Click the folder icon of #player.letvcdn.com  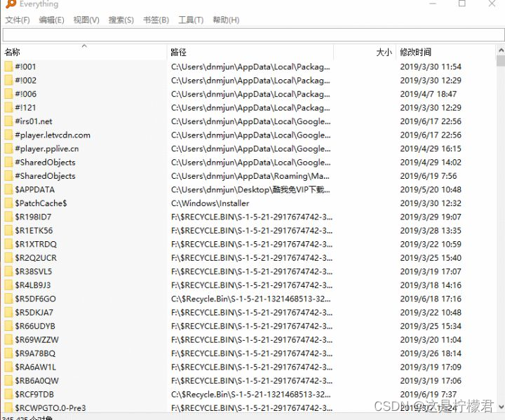(8, 135)
